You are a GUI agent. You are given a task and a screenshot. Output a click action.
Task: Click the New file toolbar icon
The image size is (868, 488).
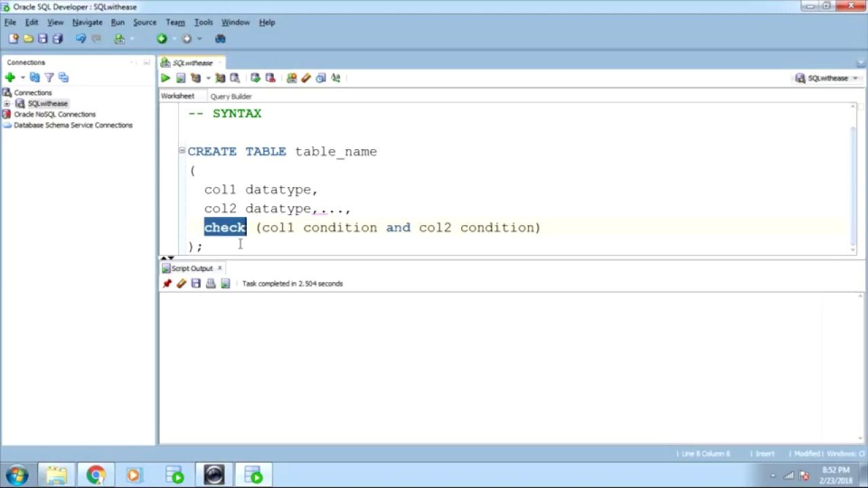[x=14, y=39]
